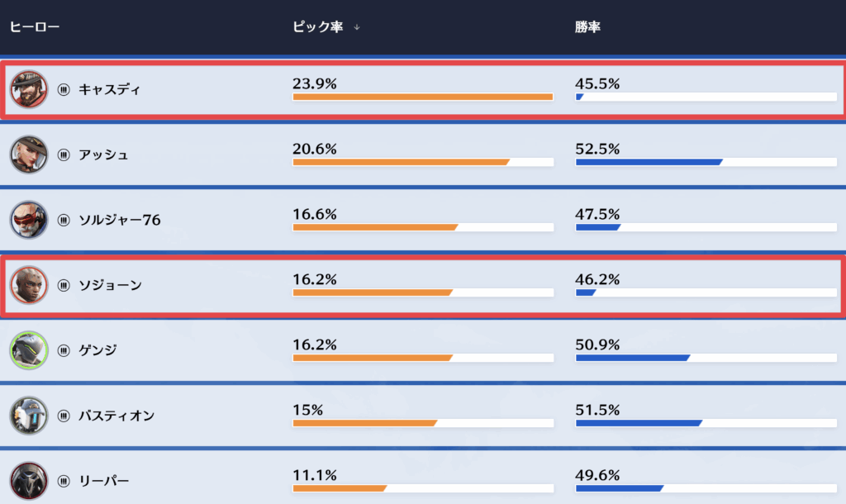
Task: Sort by the ピック率 column header
Action: 317,27
